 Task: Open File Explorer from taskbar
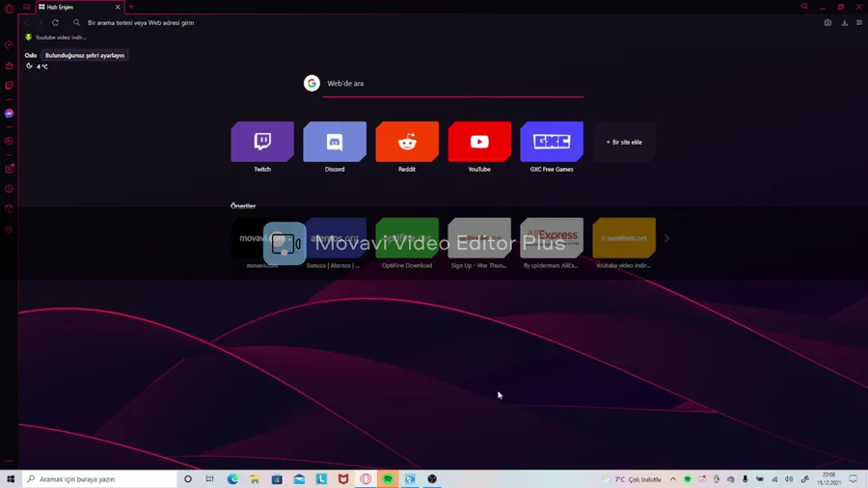click(255, 479)
